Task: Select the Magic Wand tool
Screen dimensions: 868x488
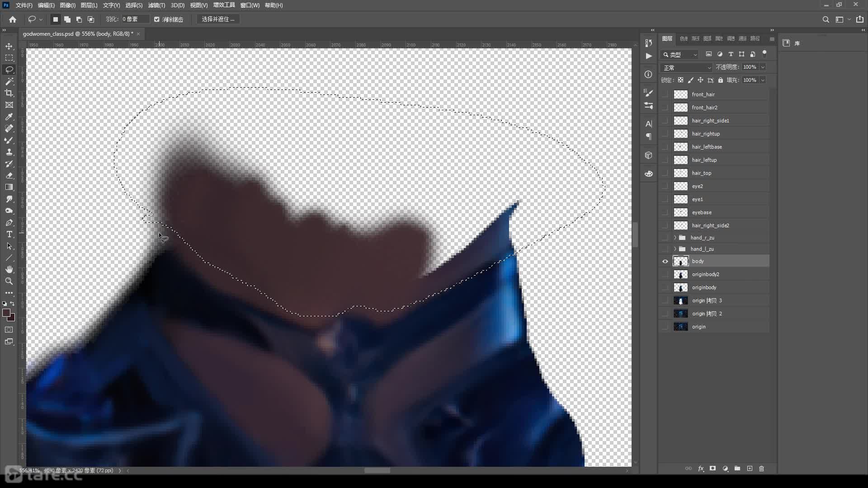Action: (x=9, y=81)
